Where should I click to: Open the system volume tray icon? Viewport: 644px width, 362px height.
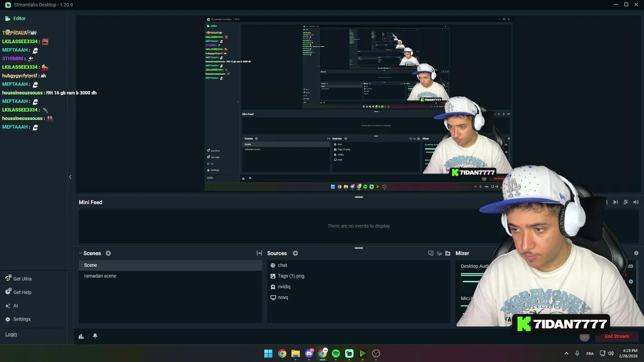pyautogui.click(x=611, y=353)
